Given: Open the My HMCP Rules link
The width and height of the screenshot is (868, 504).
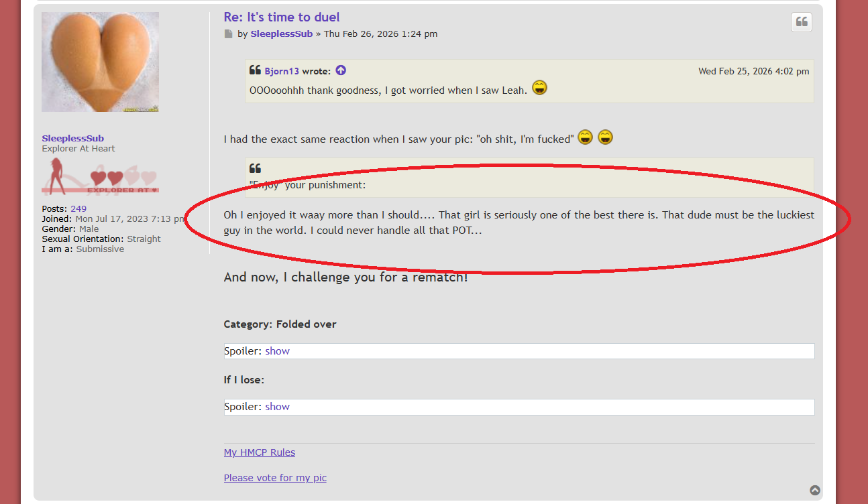Looking at the screenshot, I should click(260, 452).
